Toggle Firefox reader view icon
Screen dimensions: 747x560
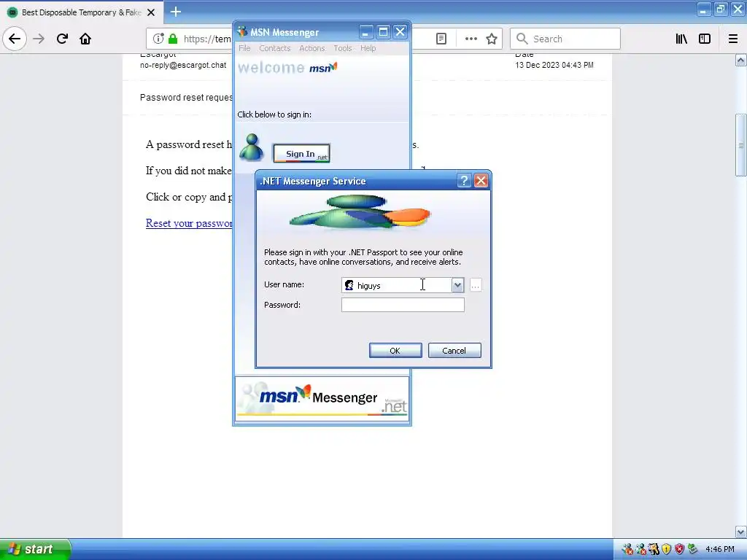pyautogui.click(x=441, y=39)
